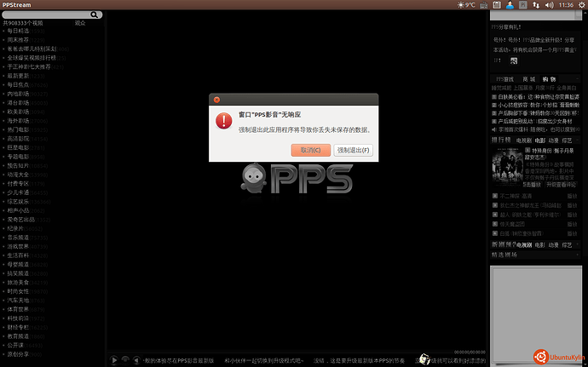588x367 pixels.
Task: Click the play button in the player bar
Action: click(114, 360)
